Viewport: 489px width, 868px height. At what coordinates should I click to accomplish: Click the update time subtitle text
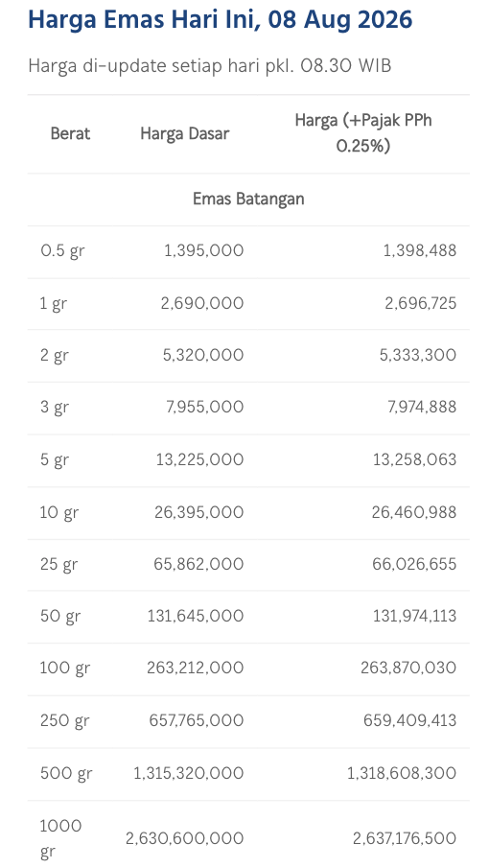click(x=210, y=65)
